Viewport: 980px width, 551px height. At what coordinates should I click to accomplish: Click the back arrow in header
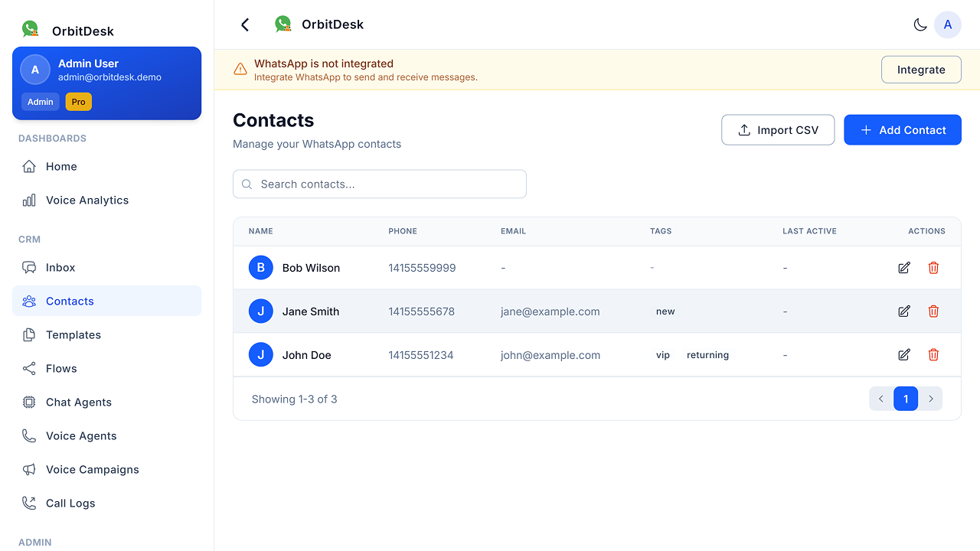tap(245, 24)
